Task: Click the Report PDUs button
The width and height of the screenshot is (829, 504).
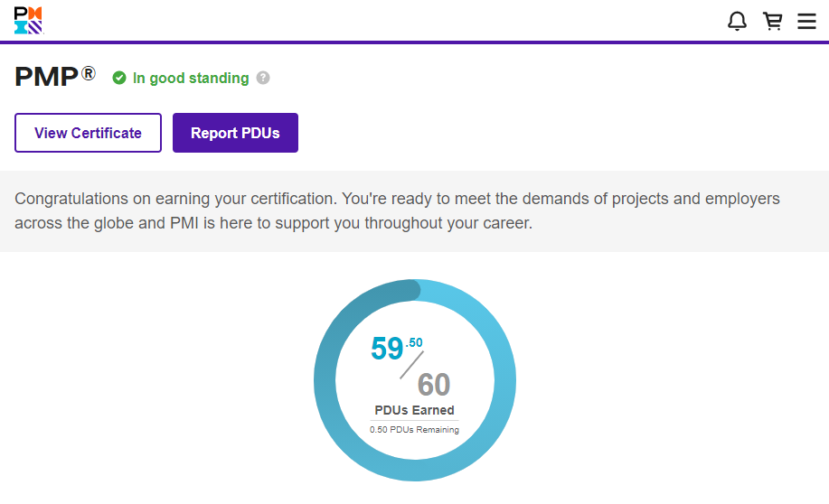Action: pos(235,133)
